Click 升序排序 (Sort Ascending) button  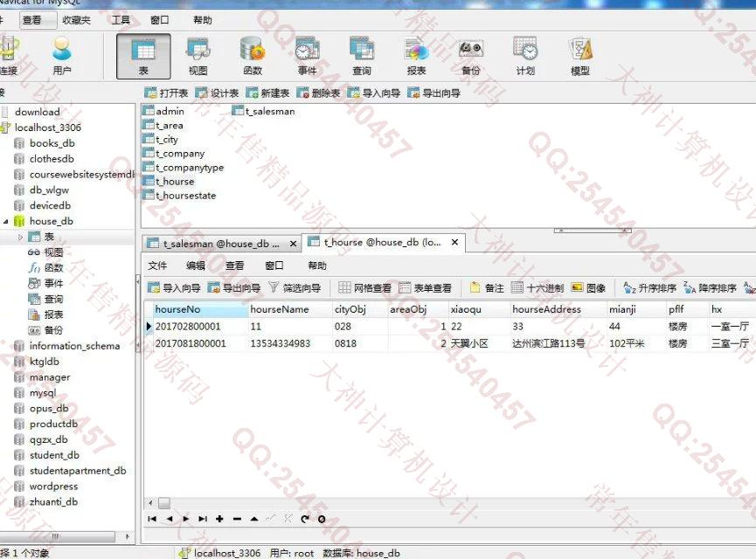tap(649, 287)
